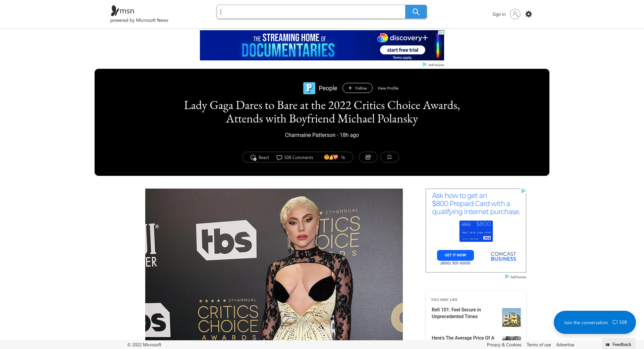View the 1k reactions emoji count
The width and height of the screenshot is (644, 349).
tap(334, 157)
